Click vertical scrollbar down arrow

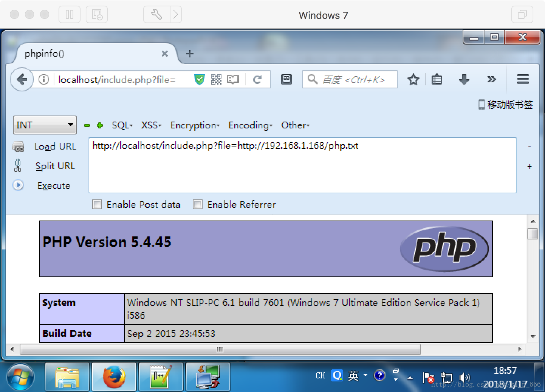coord(533,336)
